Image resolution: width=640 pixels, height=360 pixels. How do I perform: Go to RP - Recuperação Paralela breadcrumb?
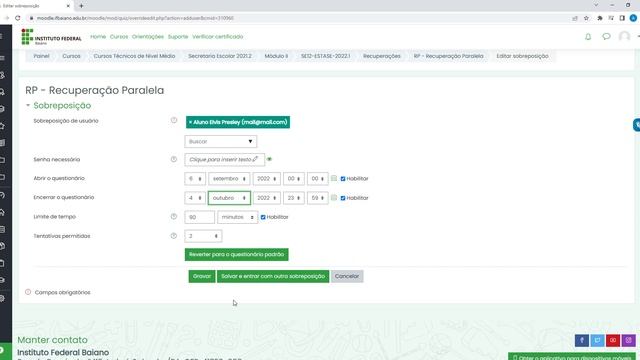pyautogui.click(x=448, y=56)
